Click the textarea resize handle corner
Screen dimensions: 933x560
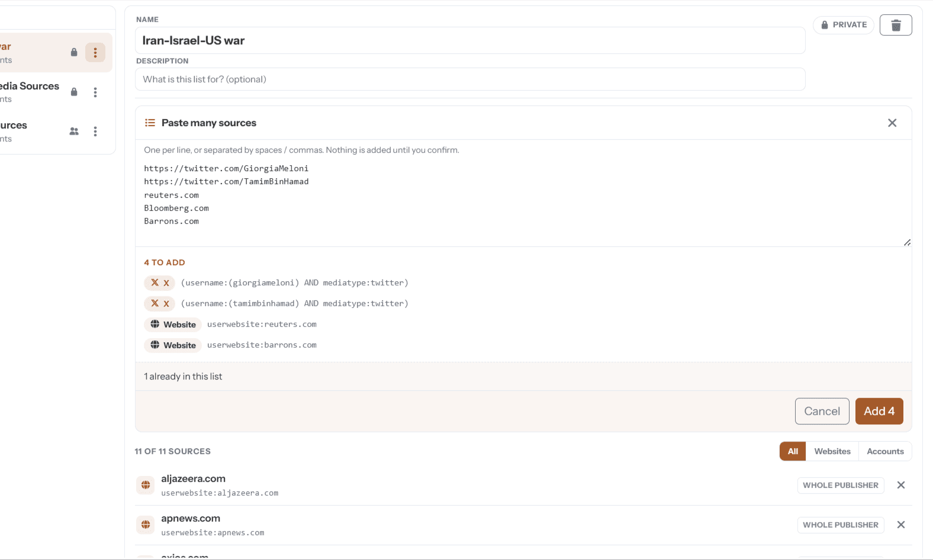point(907,242)
